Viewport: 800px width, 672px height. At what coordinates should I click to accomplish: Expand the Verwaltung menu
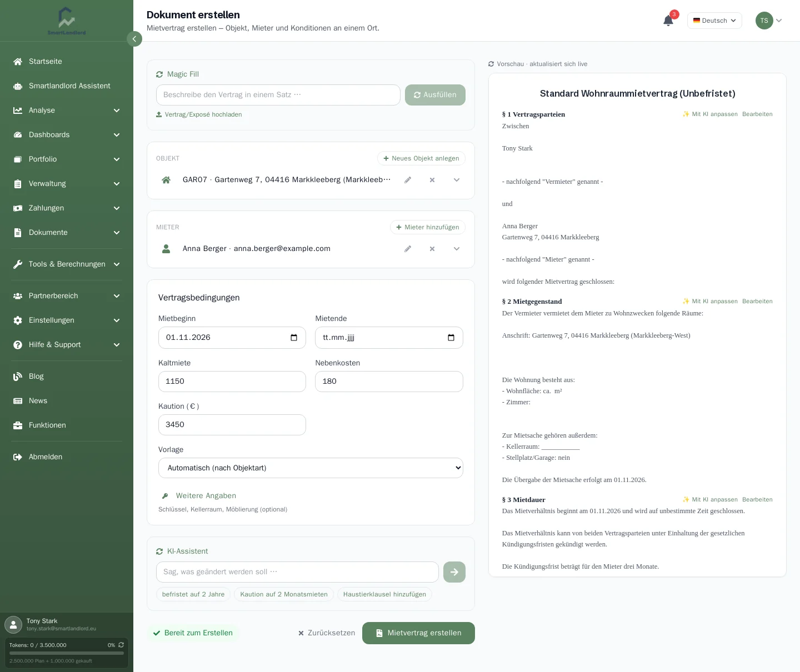pyautogui.click(x=67, y=184)
